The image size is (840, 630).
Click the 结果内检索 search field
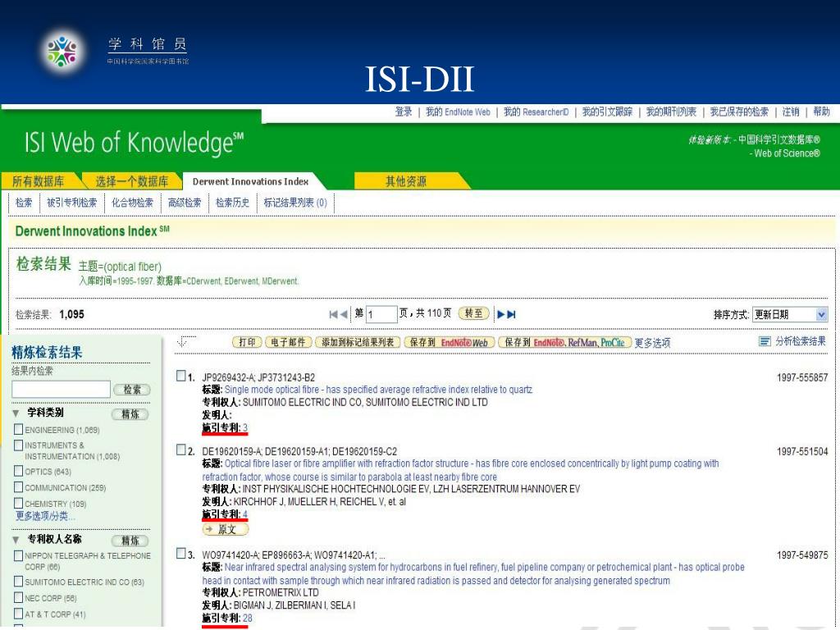coord(61,390)
